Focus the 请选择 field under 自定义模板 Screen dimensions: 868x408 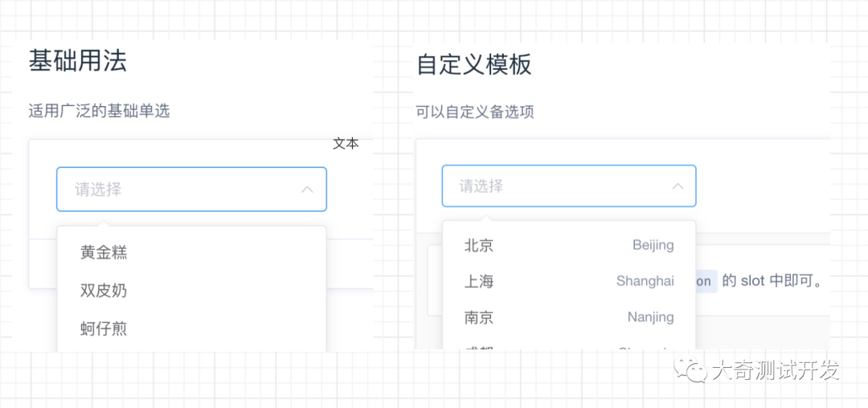[568, 186]
